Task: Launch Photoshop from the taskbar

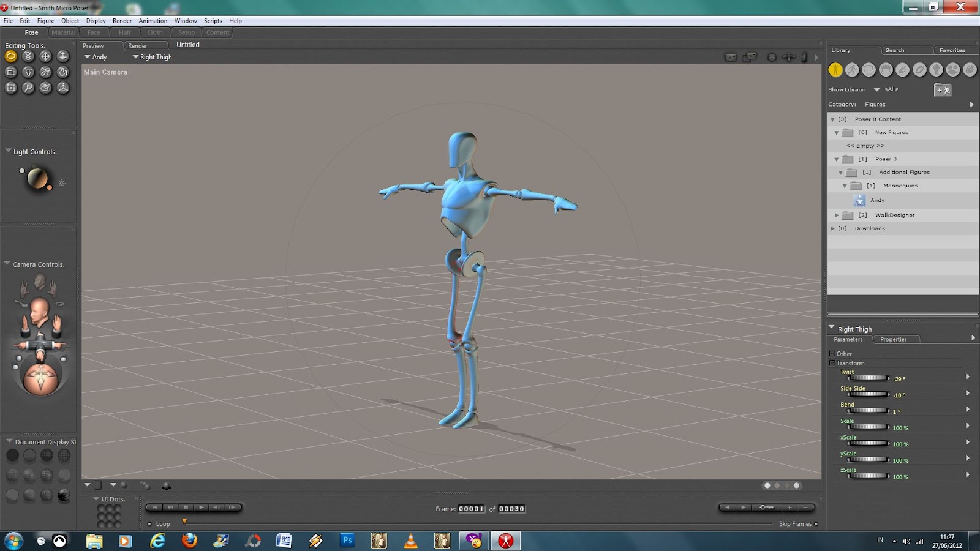Action: click(x=347, y=540)
